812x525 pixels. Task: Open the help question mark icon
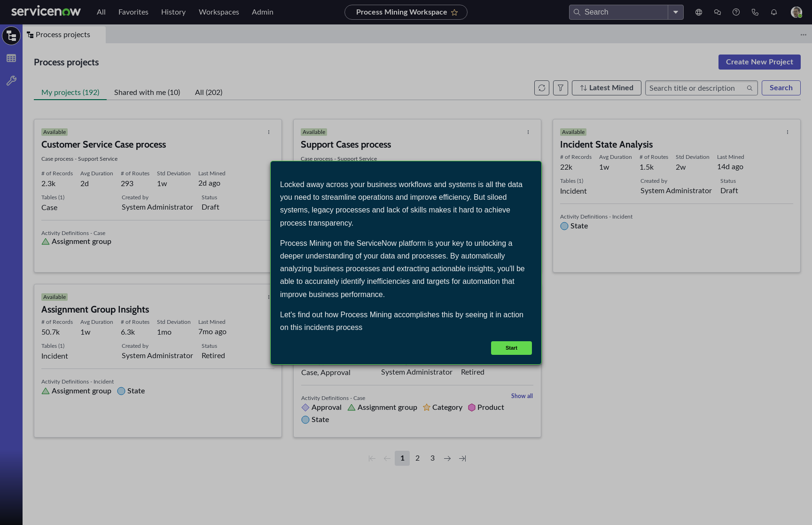(736, 12)
